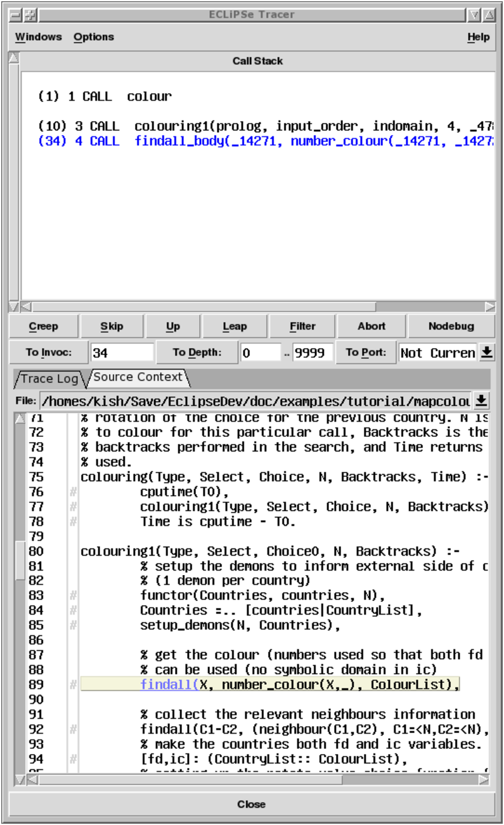Open the window menu icon in title bar
The image size is (504, 825).
pos(15,15)
